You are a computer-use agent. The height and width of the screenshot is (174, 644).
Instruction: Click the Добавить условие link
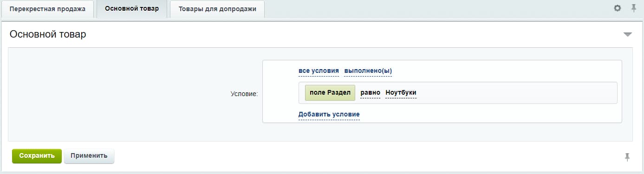(329, 114)
